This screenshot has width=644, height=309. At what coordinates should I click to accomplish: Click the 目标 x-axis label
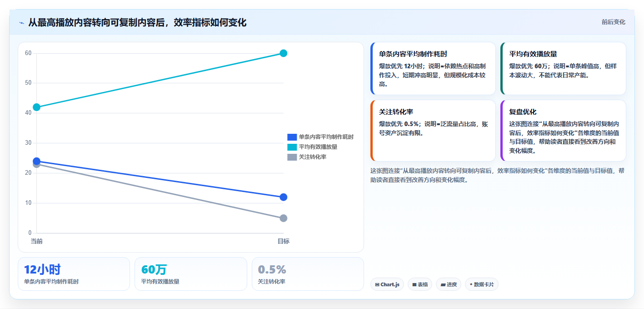pyautogui.click(x=283, y=241)
